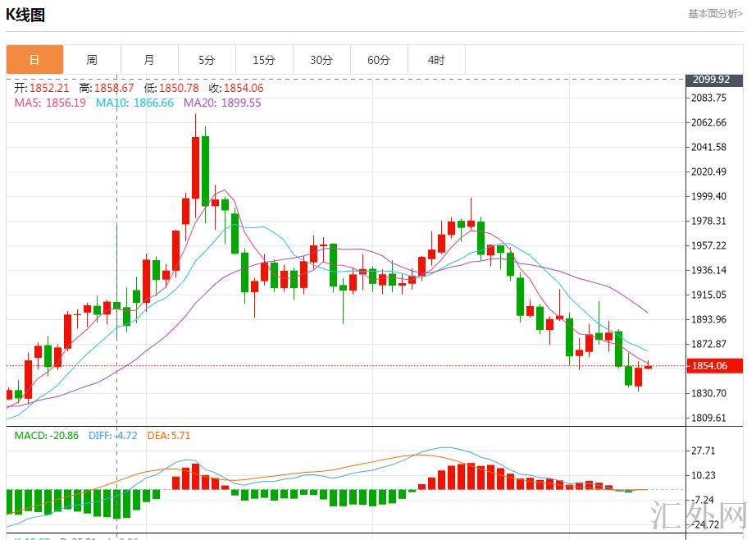
Task: Click the MA5 indicator label
Action: tap(50, 103)
